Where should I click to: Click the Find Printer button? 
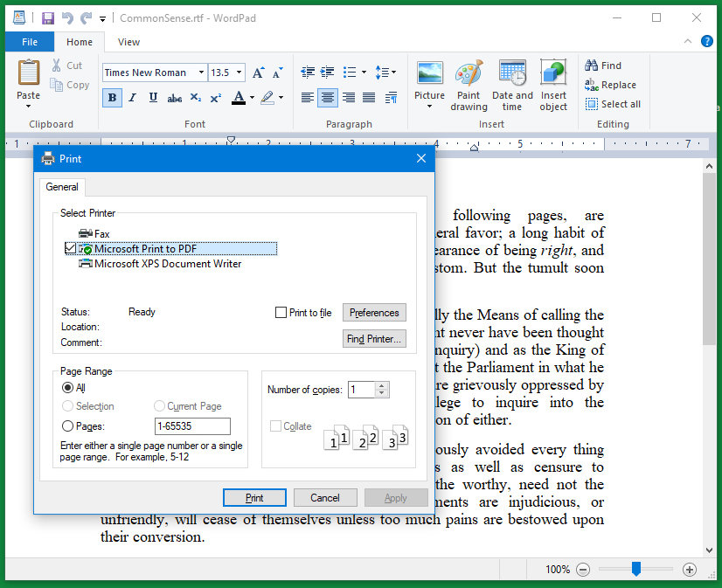click(x=374, y=339)
